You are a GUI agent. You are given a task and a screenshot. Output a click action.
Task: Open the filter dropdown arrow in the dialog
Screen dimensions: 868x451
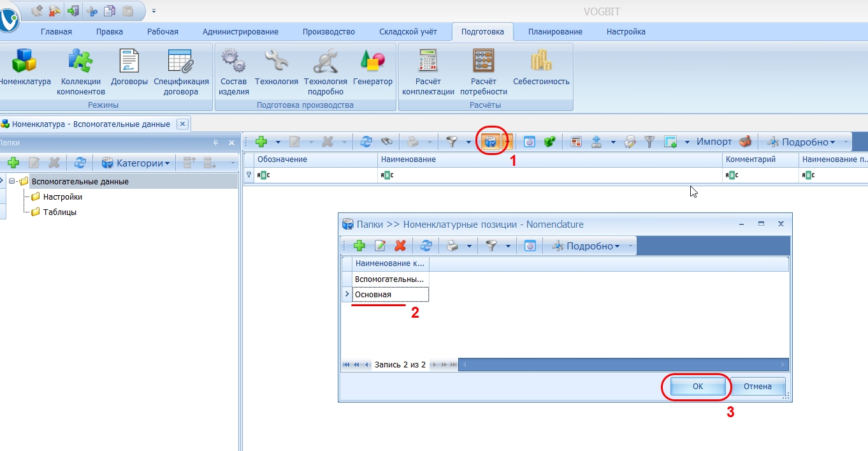pos(508,246)
